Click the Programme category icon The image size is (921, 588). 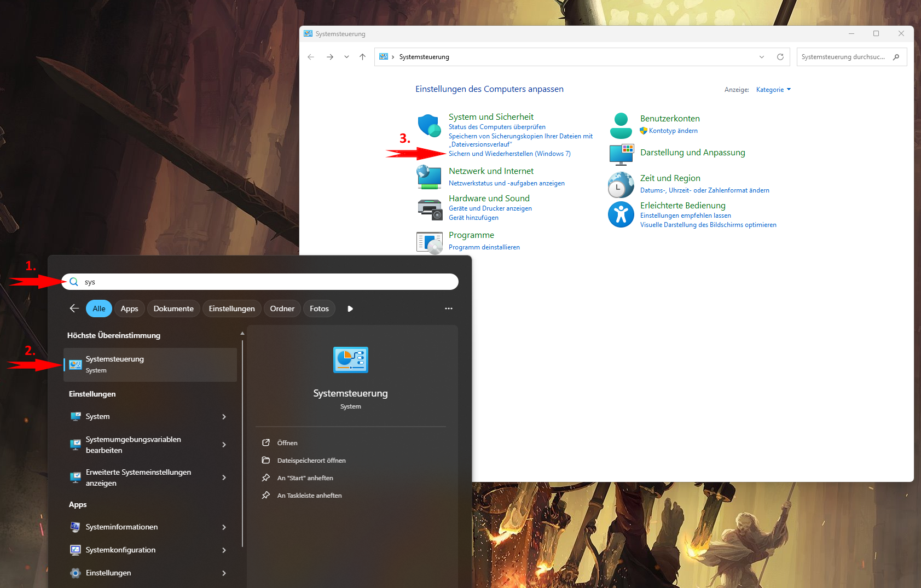point(430,242)
